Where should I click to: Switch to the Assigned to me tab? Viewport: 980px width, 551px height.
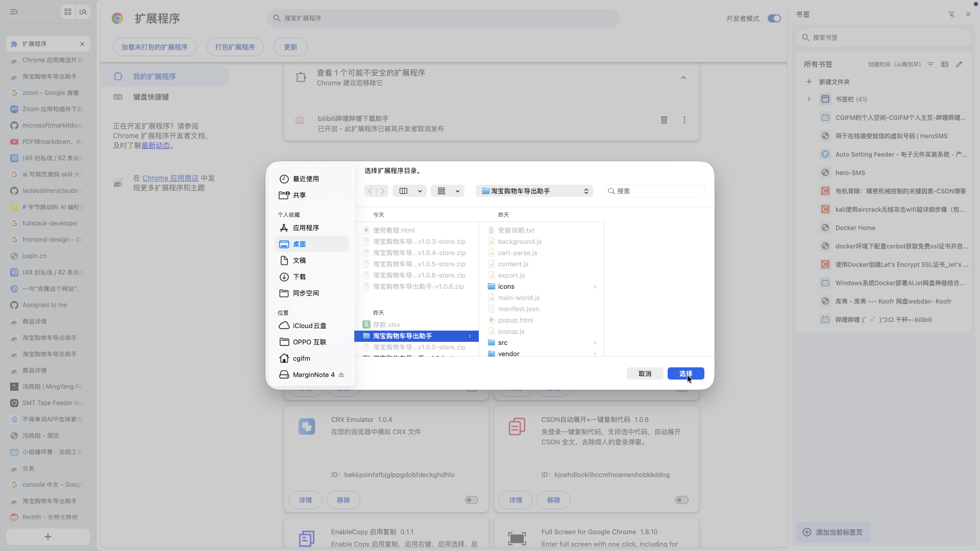click(x=48, y=305)
